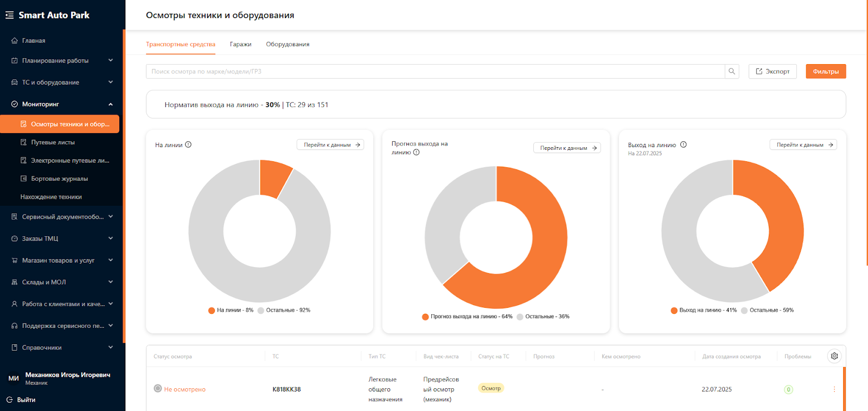Open 'Путевые листы' in the sidebar

pos(53,142)
